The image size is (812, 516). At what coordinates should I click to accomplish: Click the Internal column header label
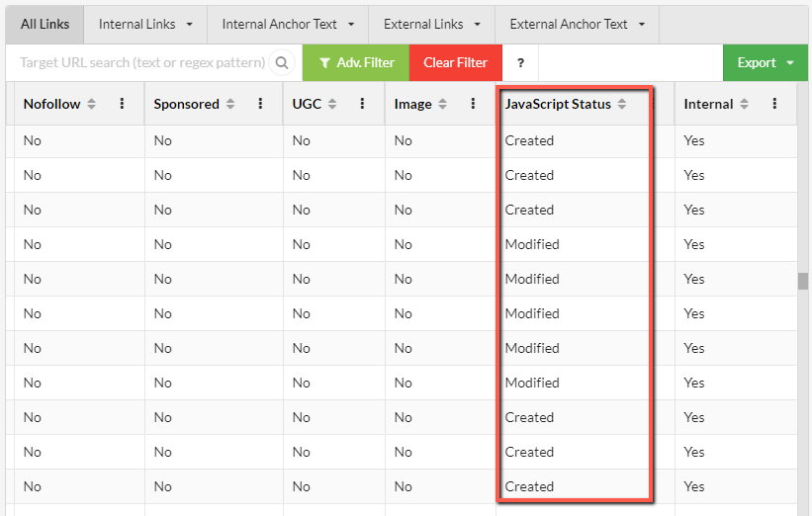point(708,104)
